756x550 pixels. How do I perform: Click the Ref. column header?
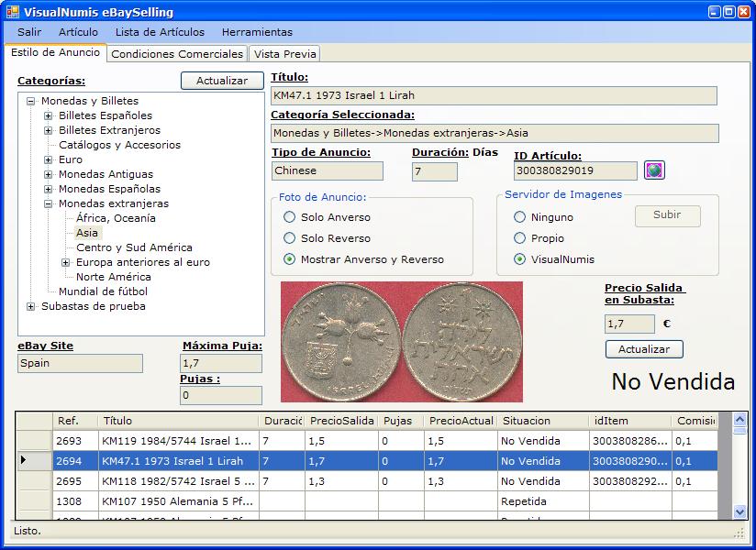75,421
